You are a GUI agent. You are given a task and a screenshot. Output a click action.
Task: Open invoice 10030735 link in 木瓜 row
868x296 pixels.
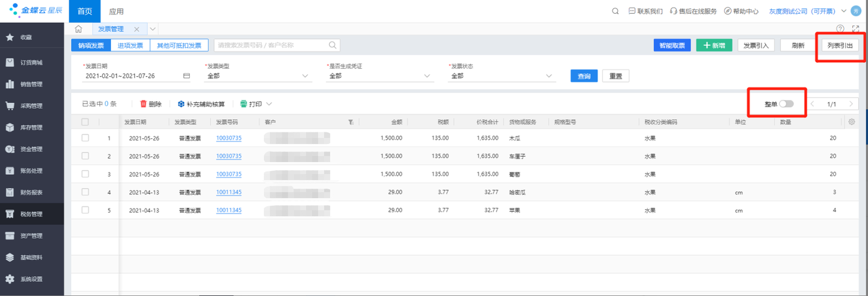point(229,138)
